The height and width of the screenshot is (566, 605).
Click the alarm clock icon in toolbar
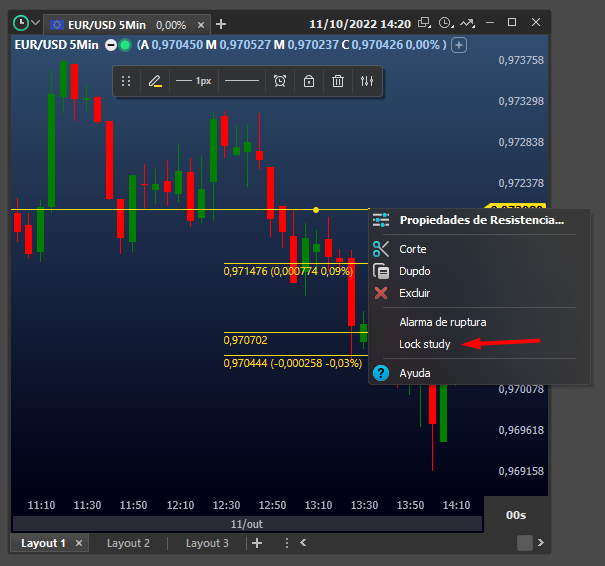click(x=280, y=81)
